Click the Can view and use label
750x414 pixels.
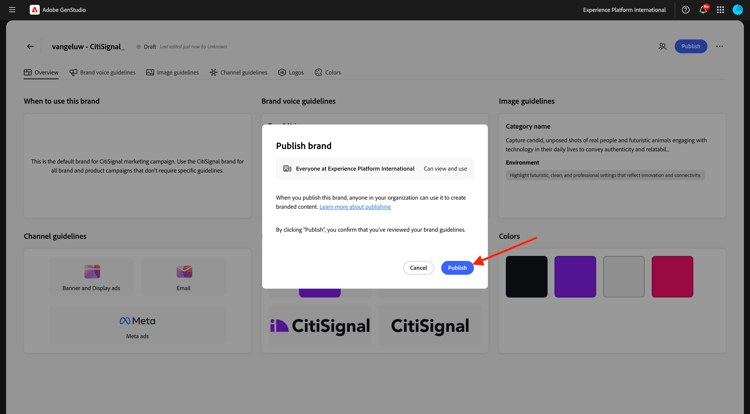click(445, 169)
